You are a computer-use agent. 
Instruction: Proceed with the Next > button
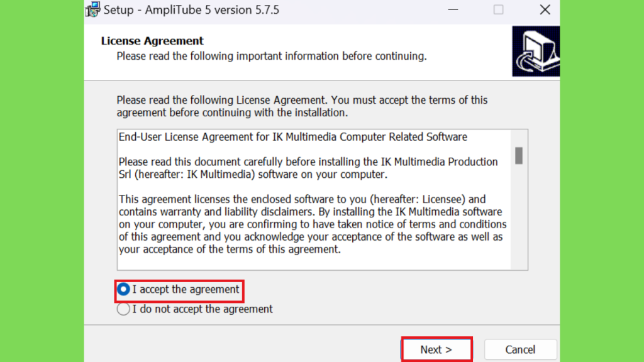pyautogui.click(x=436, y=349)
